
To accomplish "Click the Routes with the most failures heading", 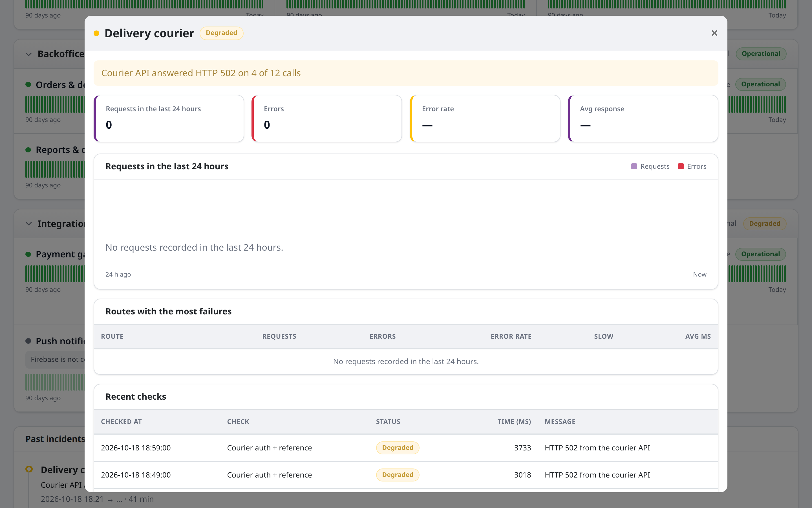I will pos(168,312).
